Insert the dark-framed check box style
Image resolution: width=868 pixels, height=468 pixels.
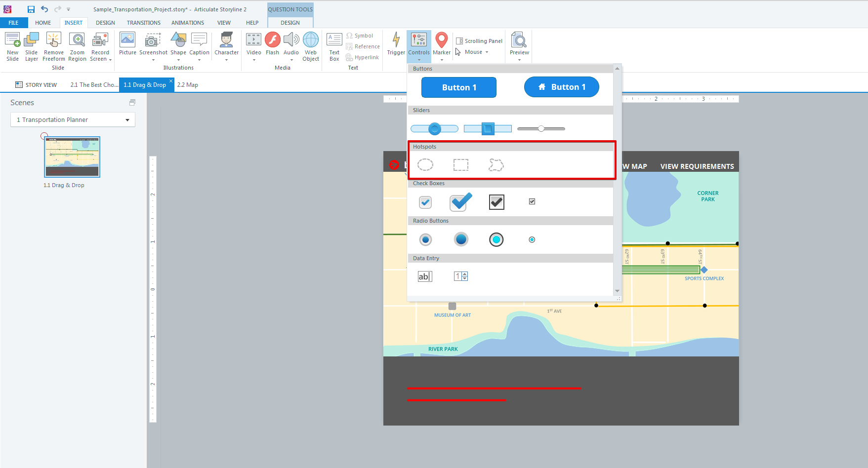point(496,202)
